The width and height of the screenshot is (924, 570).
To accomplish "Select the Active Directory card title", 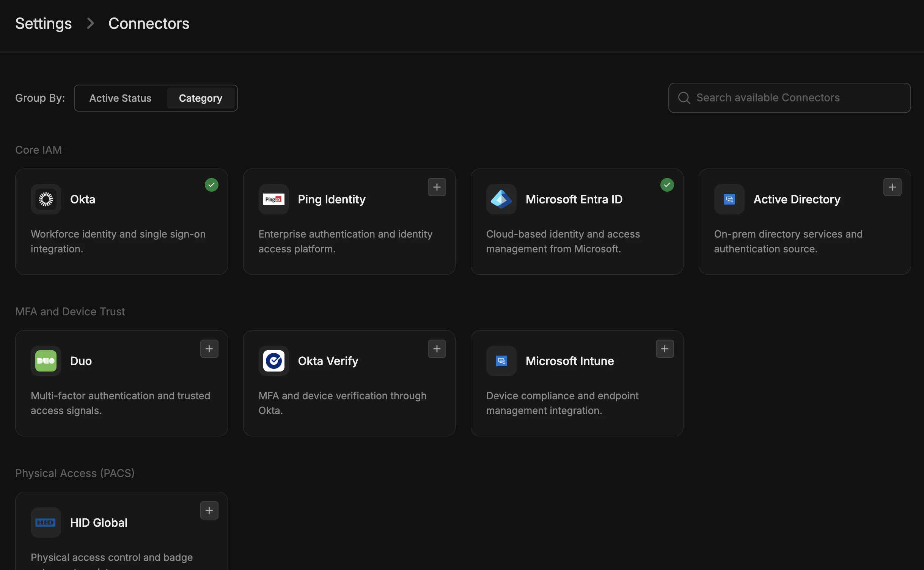I will point(797,200).
